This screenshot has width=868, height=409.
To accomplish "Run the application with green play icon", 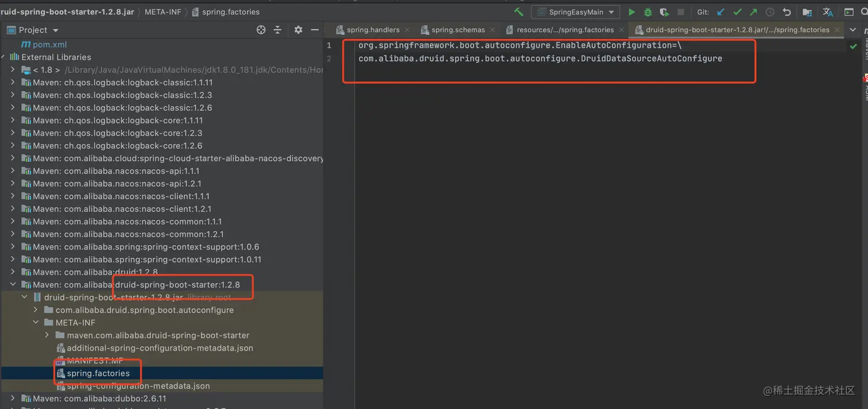I will [x=631, y=12].
